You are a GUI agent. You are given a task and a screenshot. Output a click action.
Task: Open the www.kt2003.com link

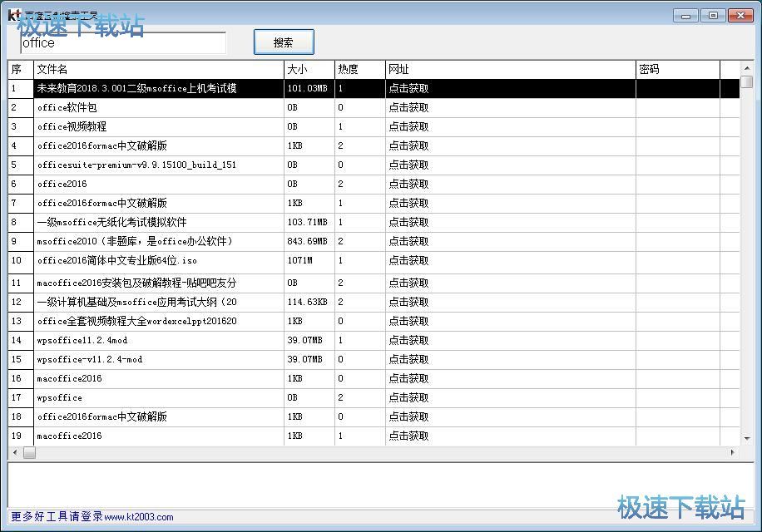137,516
